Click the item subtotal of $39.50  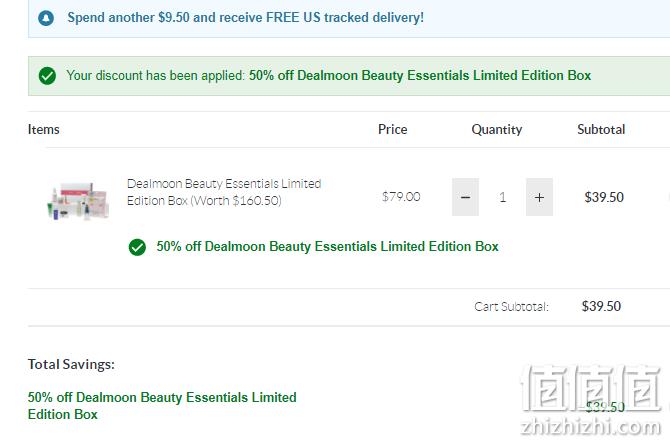click(x=604, y=197)
